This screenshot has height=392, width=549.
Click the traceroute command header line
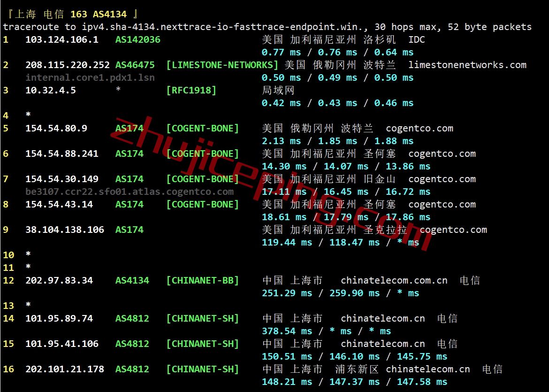[267, 27]
